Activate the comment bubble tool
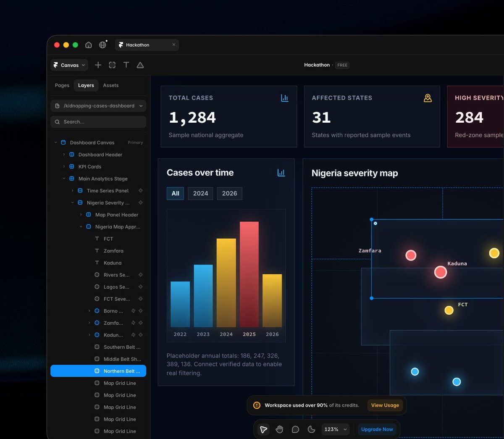The image size is (504, 439). (x=295, y=429)
